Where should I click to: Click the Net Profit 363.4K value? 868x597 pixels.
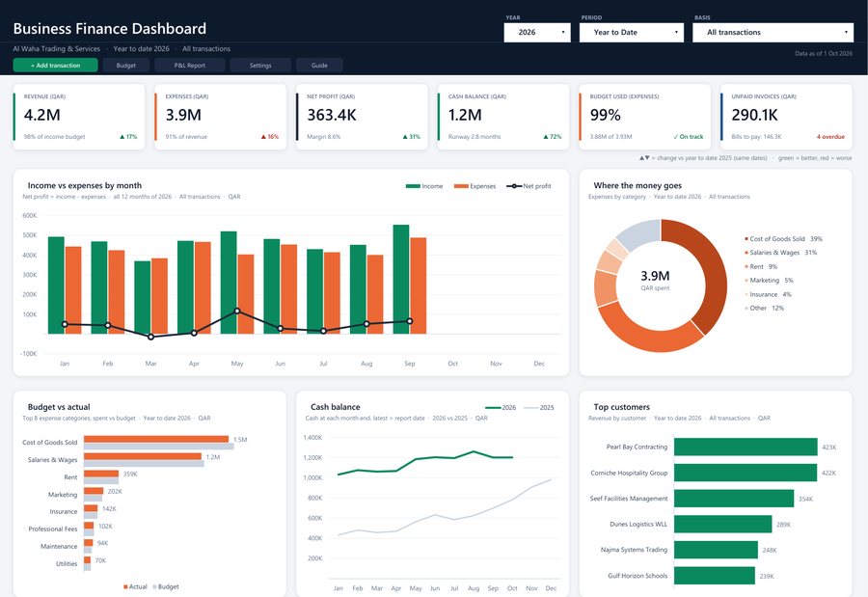[x=332, y=115]
